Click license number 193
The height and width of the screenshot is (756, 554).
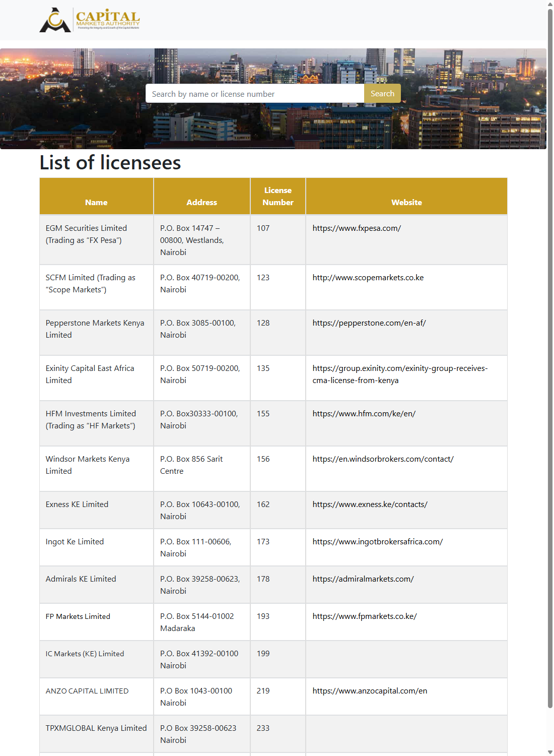[x=263, y=616]
